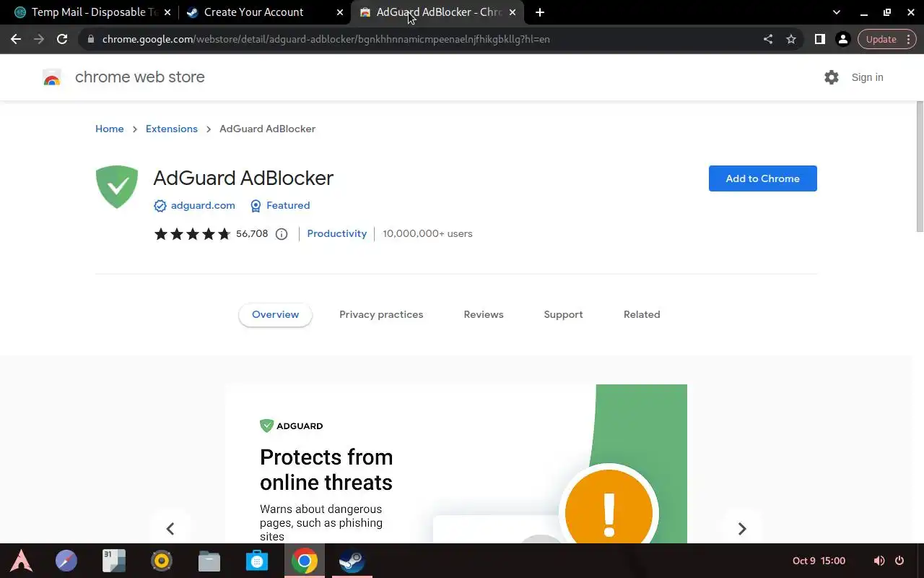Screen dimensions: 924x578
Task: Open the tab search dropdown arrow
Action: [x=837, y=12]
